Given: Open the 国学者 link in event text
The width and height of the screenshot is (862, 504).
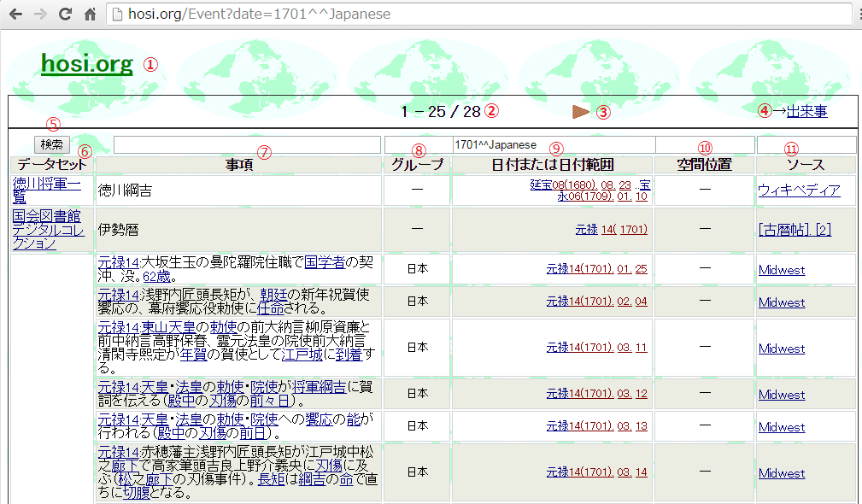Looking at the screenshot, I should [x=325, y=261].
